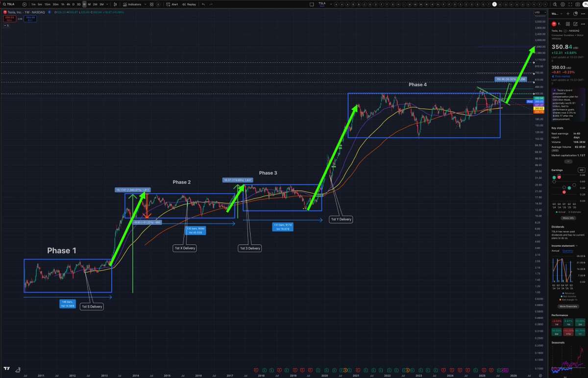Viewport: 588px width, 378px height.
Task: Click More financials button
Action: pos(568,306)
